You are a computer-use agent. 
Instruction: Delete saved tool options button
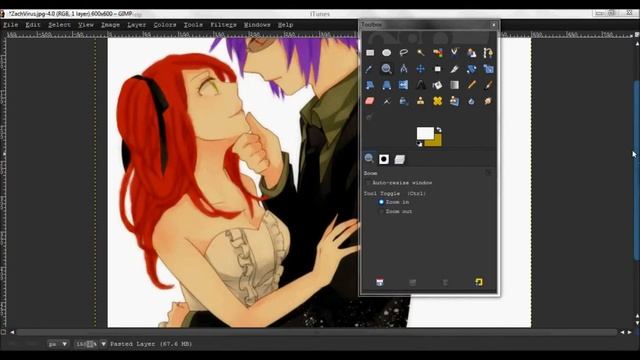click(x=445, y=282)
